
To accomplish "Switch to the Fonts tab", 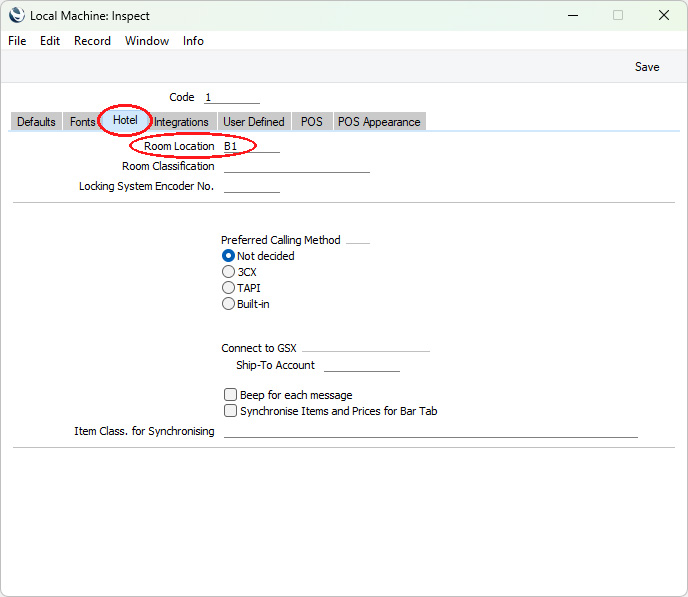I will [x=82, y=122].
